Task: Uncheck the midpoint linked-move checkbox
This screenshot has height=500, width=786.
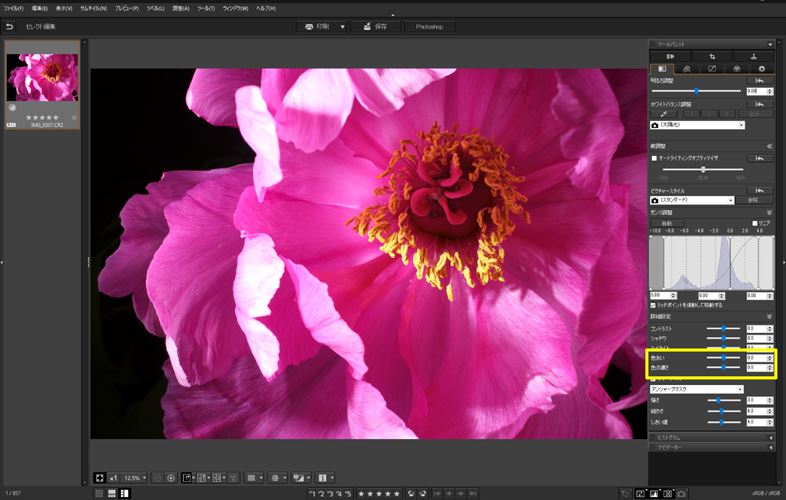Action: pos(653,305)
